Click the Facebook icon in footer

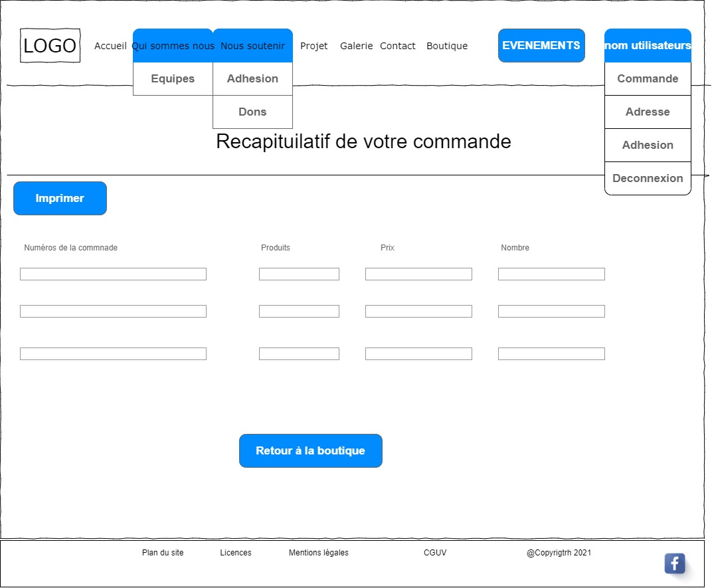tap(674, 563)
